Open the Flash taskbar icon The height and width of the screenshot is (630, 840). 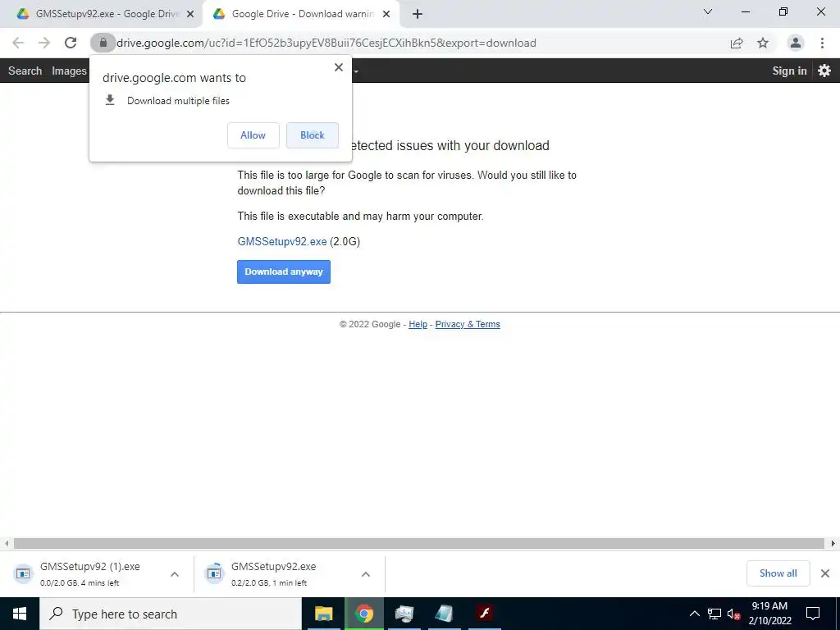485,614
